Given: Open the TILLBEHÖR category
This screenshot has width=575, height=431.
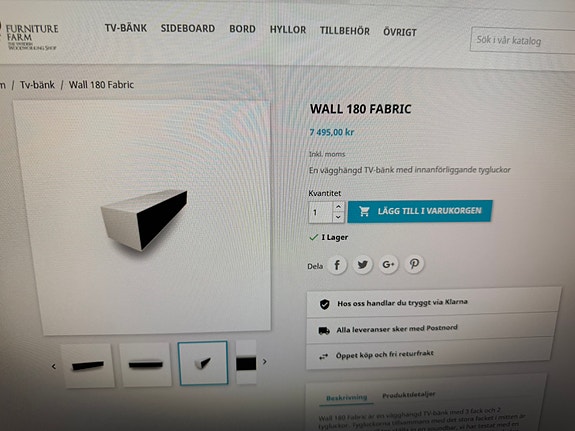Looking at the screenshot, I should click(345, 31).
